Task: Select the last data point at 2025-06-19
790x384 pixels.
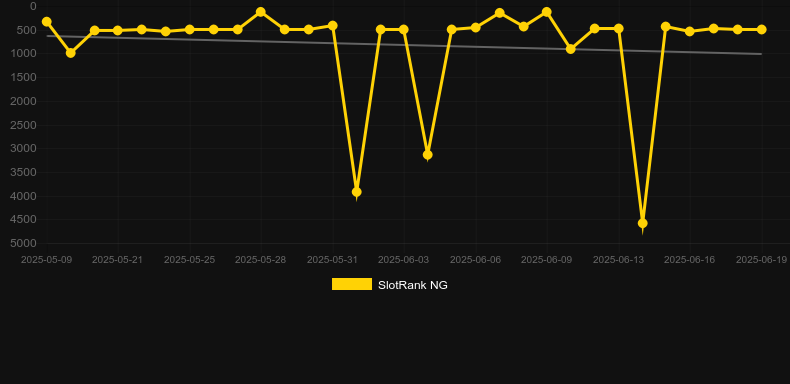Action: (x=761, y=30)
